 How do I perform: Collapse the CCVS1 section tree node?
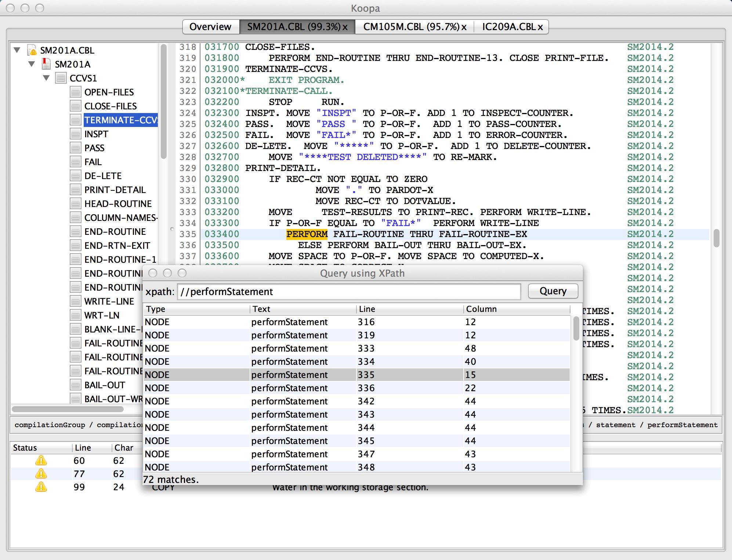tap(46, 78)
